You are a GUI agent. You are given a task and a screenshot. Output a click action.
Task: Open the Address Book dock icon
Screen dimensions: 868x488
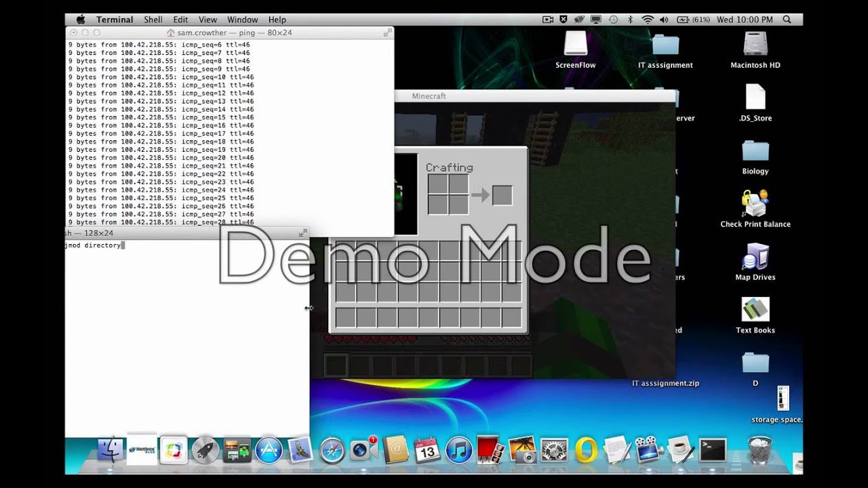[x=395, y=450]
